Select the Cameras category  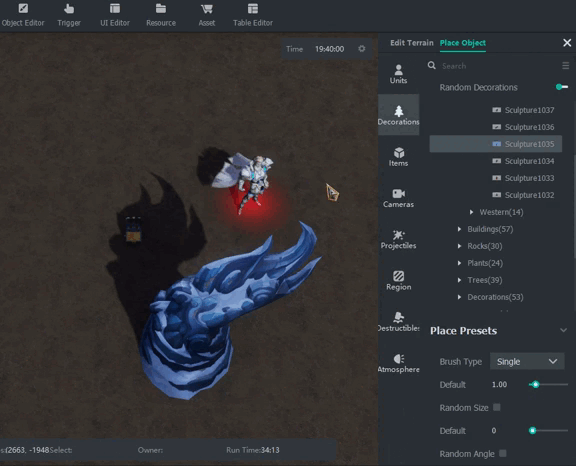tap(398, 198)
